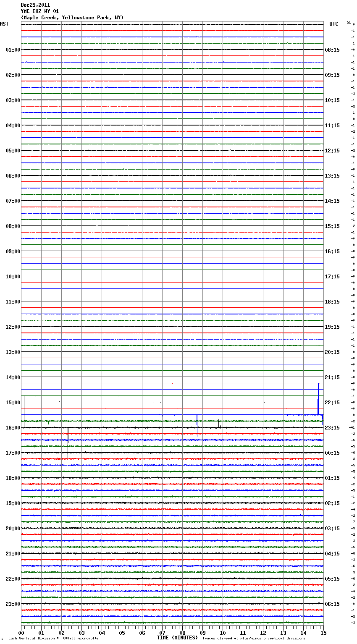
Task: Click the "21:15" UTC time label
Action: click(x=332, y=377)
